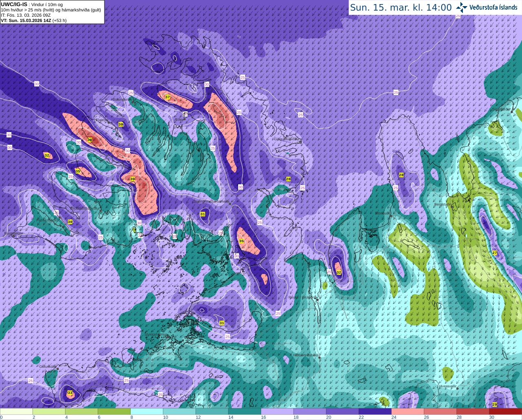Click the Reykir í Hrútafirði station label

303,297
